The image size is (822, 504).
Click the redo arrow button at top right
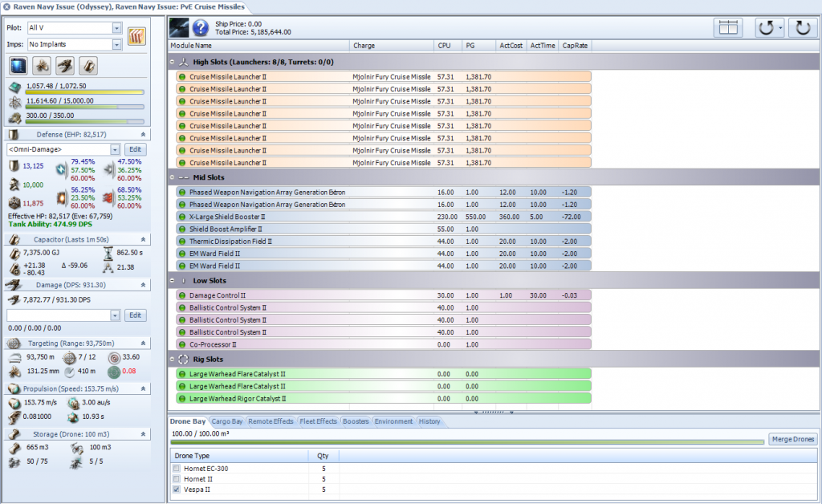click(803, 28)
